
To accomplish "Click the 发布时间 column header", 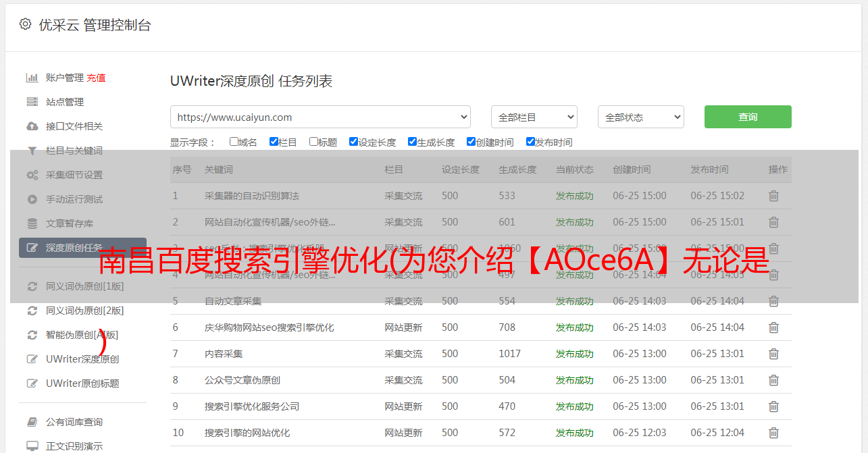I will point(709,169).
